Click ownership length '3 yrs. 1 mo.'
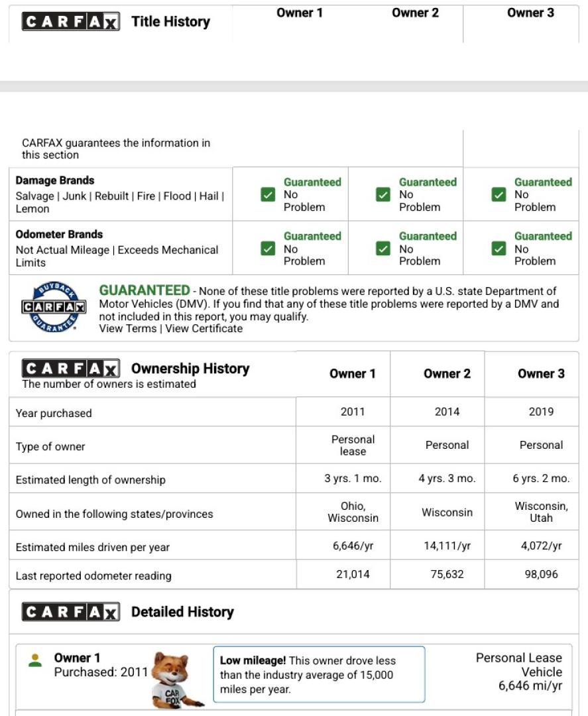Image resolution: width=588 pixels, height=716 pixels. coord(353,478)
